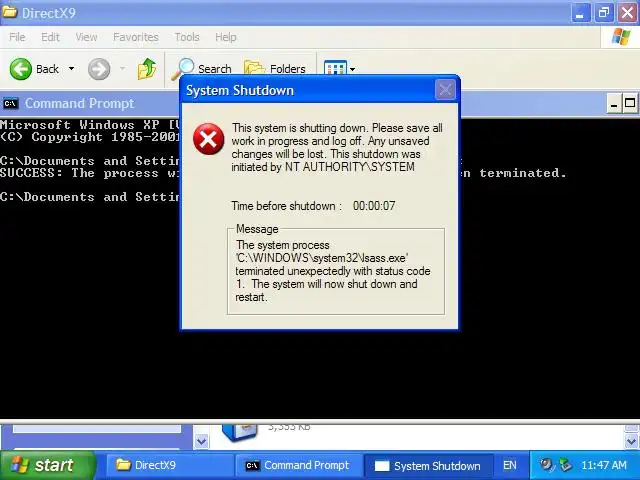Click the first system tray icon
Image resolution: width=640 pixels, height=480 pixels.
tap(546, 465)
